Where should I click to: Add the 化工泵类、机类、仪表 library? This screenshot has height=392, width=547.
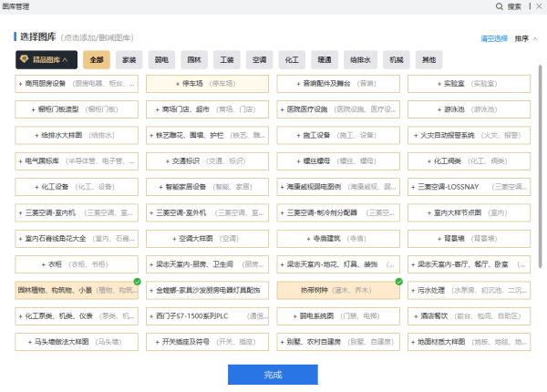77,316
